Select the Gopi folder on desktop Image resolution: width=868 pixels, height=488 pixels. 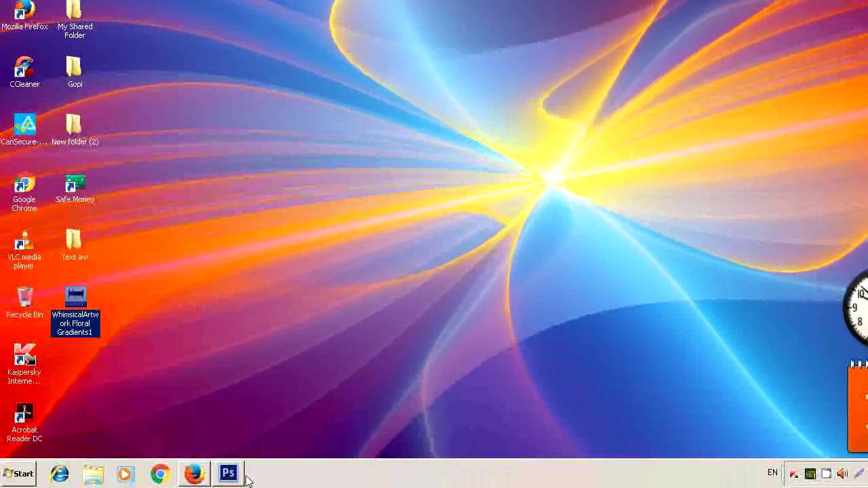[x=75, y=72]
